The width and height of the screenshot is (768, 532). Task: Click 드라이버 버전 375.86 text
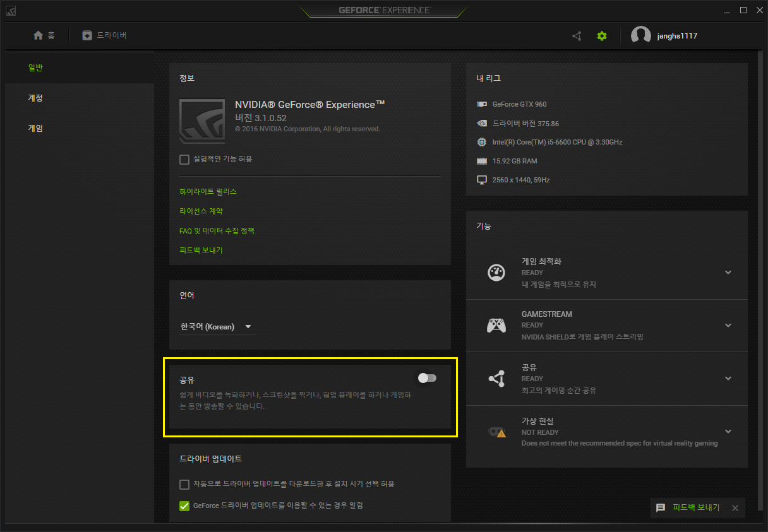pyautogui.click(x=525, y=123)
